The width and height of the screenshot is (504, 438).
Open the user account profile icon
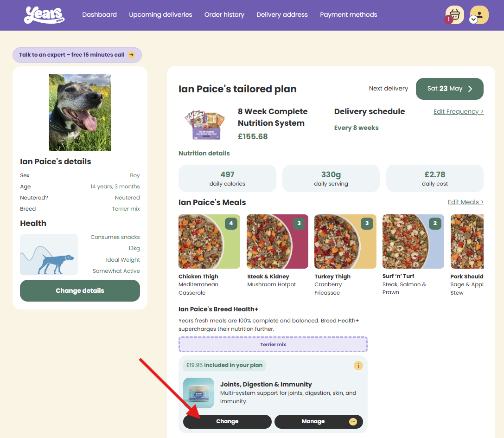click(x=479, y=15)
